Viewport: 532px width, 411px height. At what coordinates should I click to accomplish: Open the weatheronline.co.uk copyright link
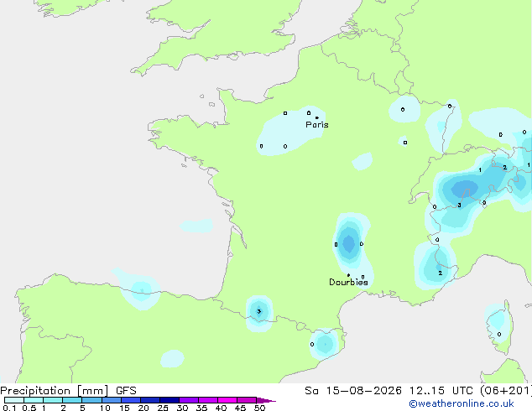462,403
